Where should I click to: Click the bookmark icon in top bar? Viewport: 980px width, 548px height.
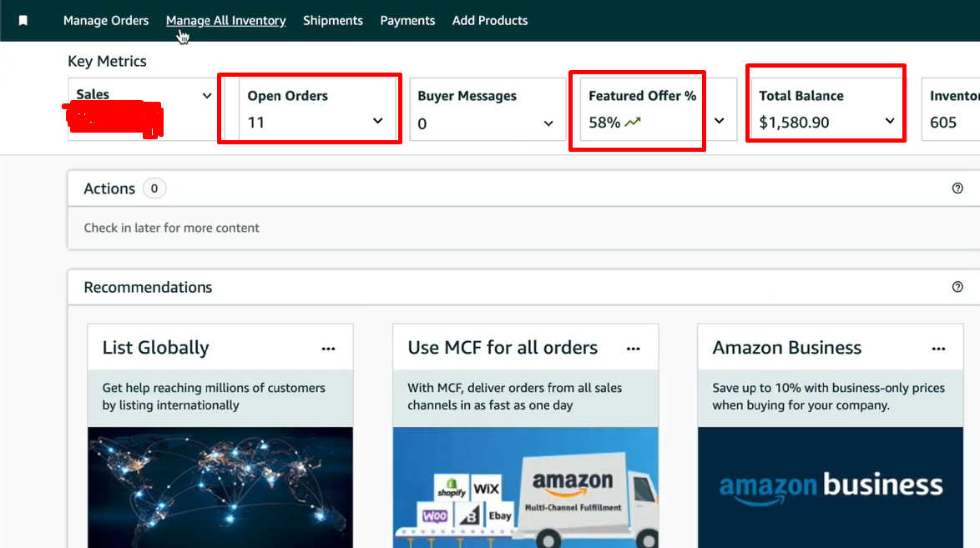point(23,21)
